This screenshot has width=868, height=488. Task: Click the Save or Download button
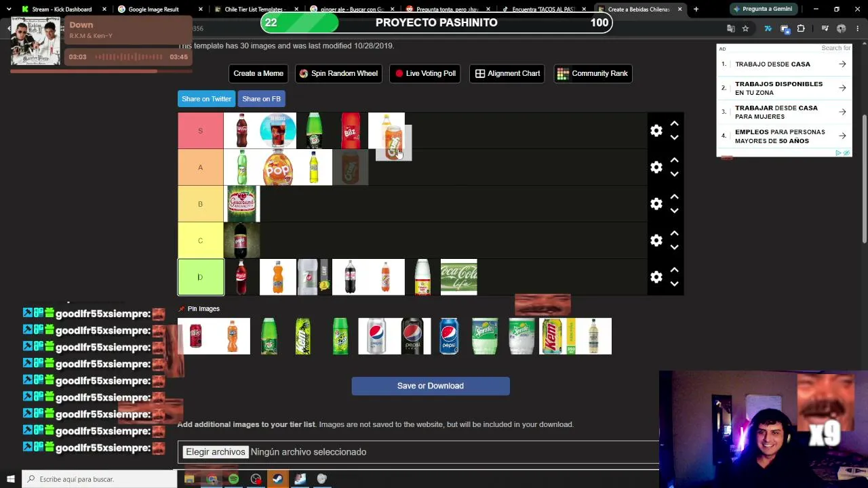click(x=431, y=386)
